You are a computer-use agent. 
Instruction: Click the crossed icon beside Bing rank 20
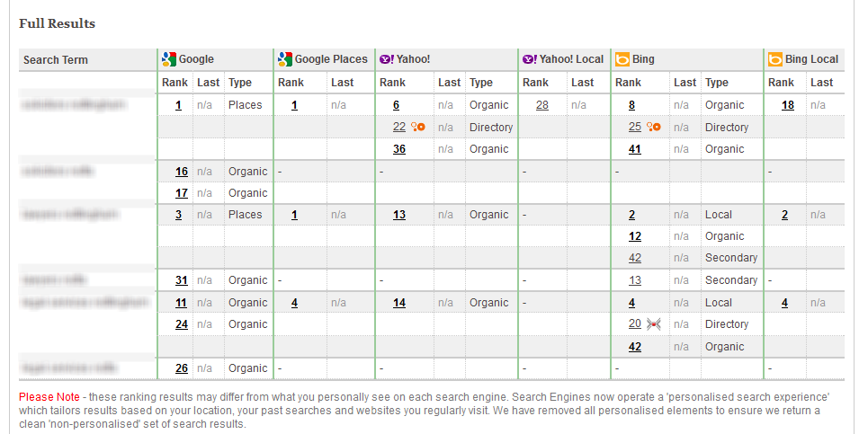point(654,324)
